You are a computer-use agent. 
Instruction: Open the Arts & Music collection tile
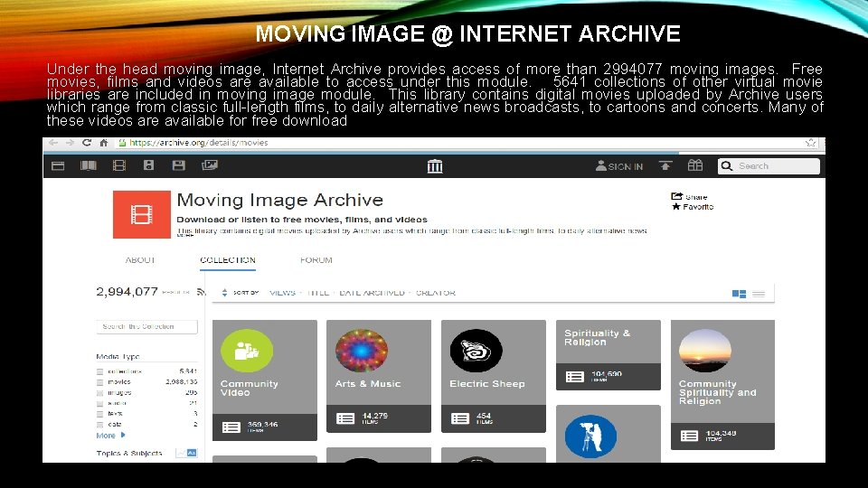(379, 376)
